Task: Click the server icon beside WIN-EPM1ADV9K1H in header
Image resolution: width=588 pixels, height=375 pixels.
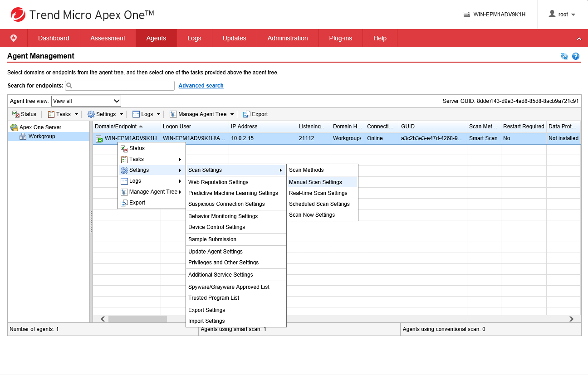Action: tap(467, 15)
